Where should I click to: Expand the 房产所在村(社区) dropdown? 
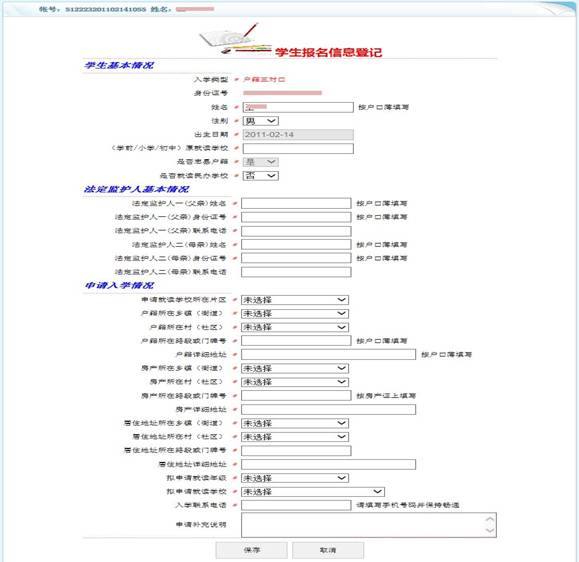point(295,382)
